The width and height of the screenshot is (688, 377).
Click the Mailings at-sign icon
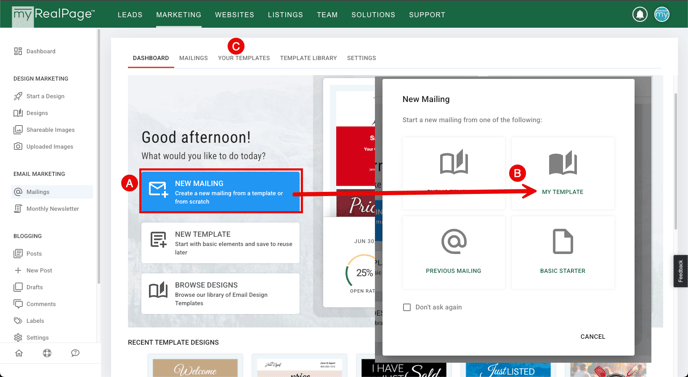[18, 192]
